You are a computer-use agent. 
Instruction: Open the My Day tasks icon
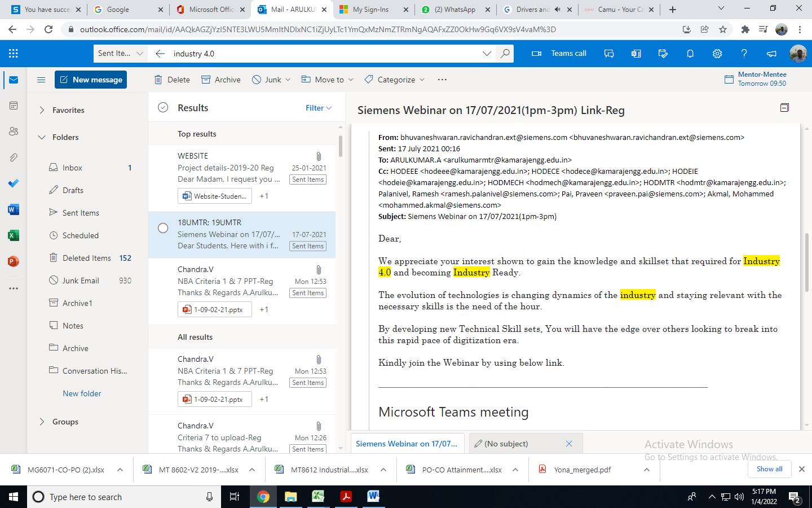(663, 54)
